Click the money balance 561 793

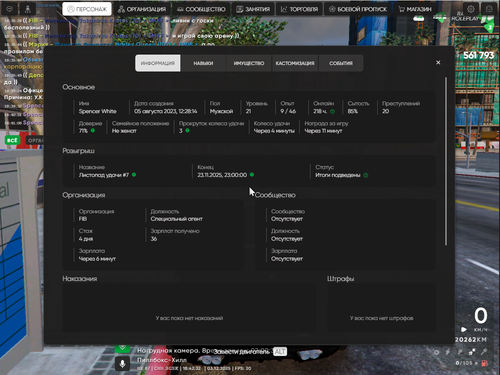coord(478,55)
